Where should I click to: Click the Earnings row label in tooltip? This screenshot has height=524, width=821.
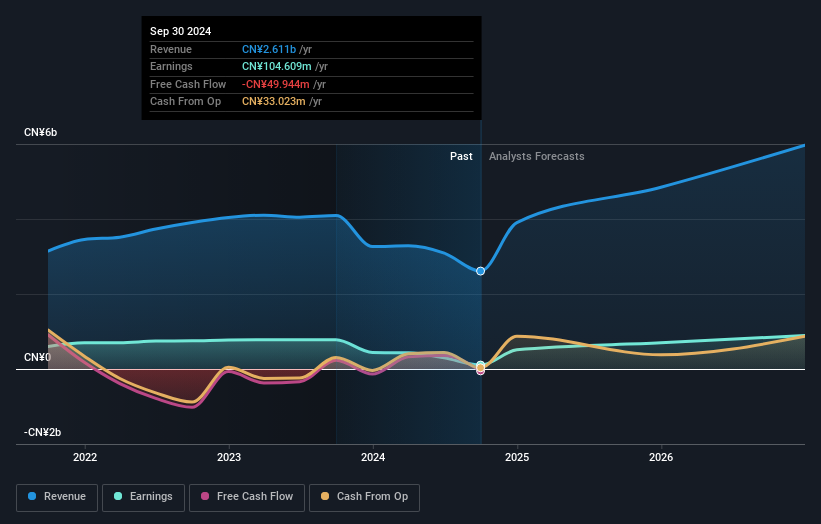pyautogui.click(x=171, y=66)
